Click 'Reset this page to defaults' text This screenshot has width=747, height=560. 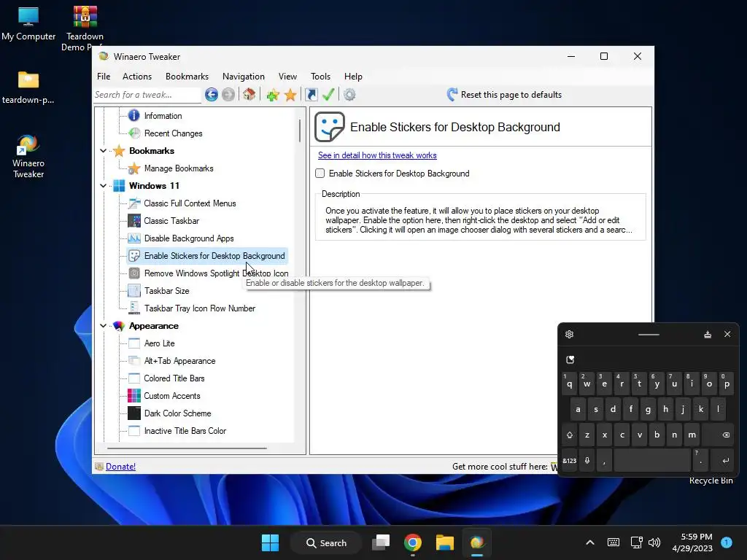511,95
